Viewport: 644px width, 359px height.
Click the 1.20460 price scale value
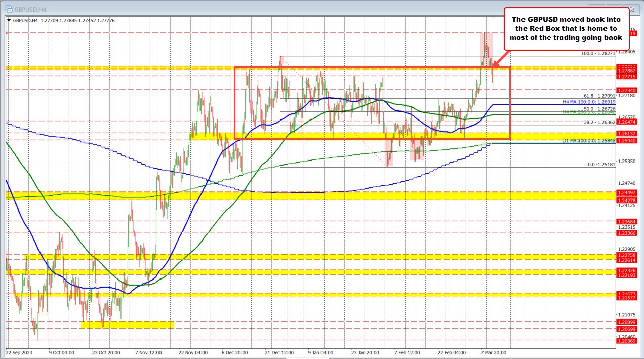pos(626,336)
